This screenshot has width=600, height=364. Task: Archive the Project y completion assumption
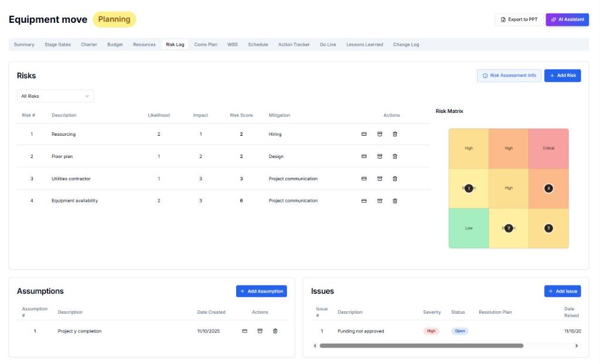tap(260, 331)
